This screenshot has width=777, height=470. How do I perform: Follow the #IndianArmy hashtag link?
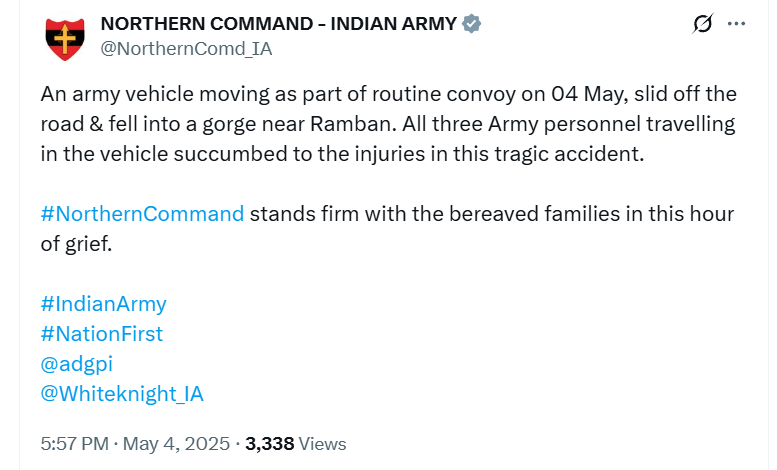(x=103, y=304)
